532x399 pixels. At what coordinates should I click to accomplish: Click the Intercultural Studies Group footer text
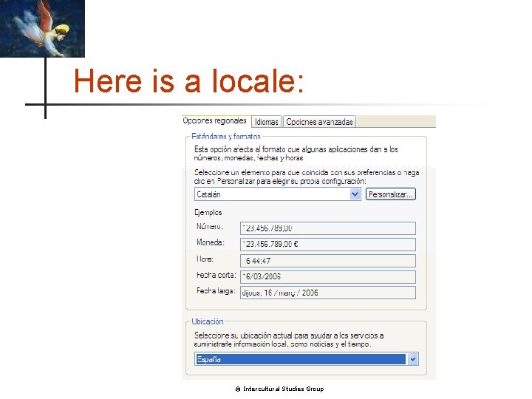tap(279, 389)
